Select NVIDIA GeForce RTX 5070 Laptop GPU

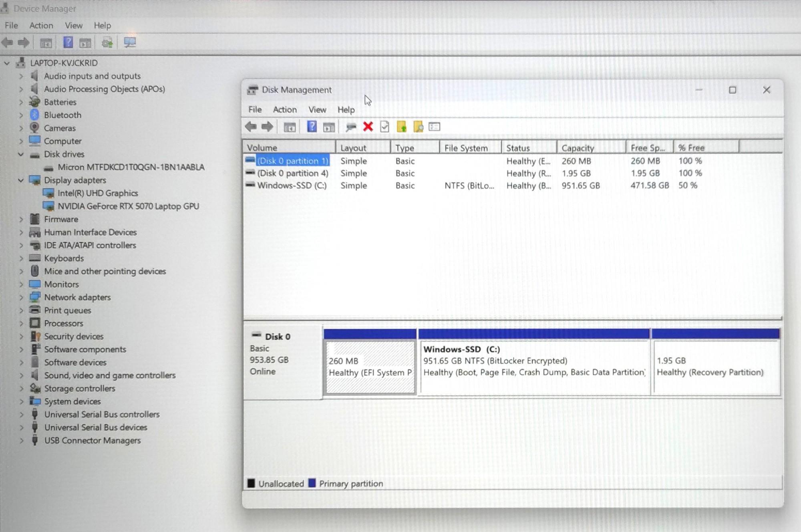tap(128, 206)
